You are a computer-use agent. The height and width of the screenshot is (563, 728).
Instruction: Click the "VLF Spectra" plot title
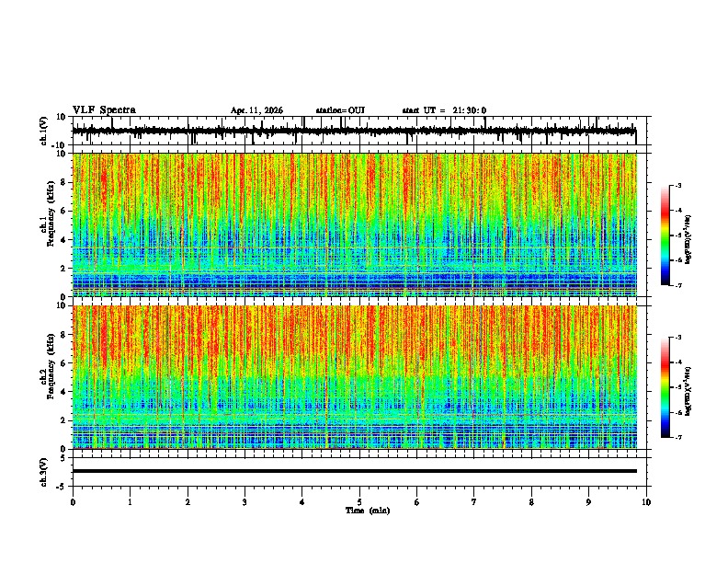(104, 109)
